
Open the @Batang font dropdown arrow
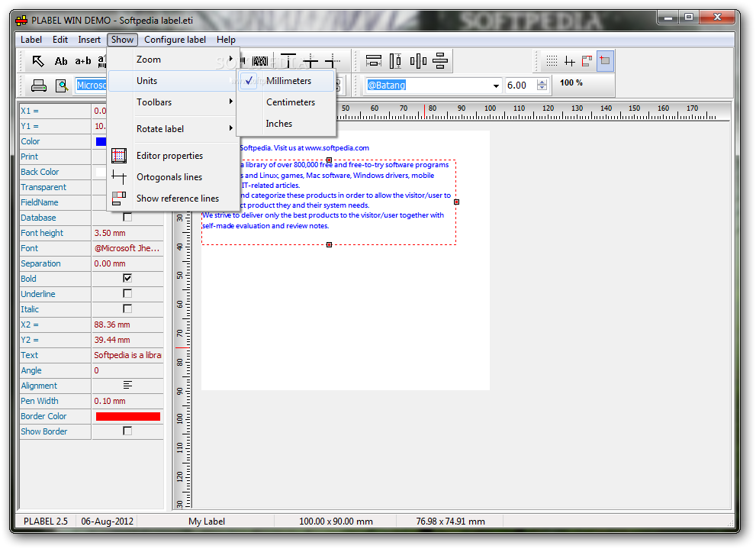(496, 86)
